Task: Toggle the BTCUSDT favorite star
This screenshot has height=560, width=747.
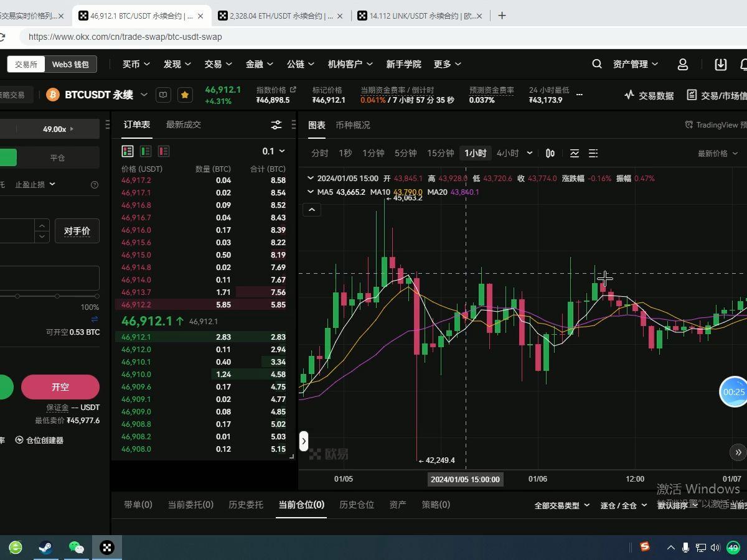Action: [x=185, y=95]
